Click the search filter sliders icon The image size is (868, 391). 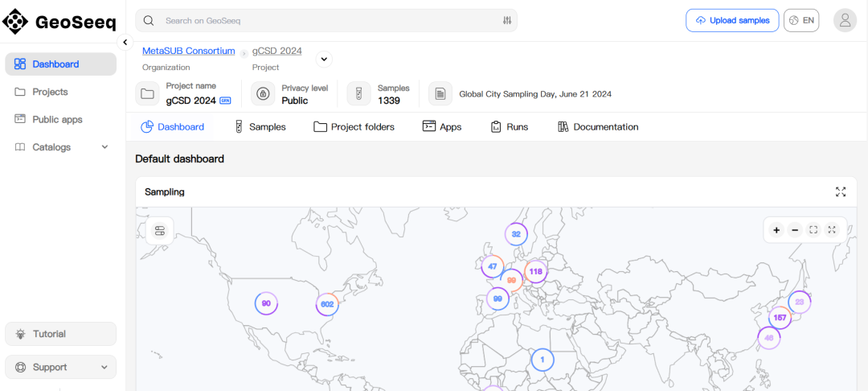tap(507, 21)
